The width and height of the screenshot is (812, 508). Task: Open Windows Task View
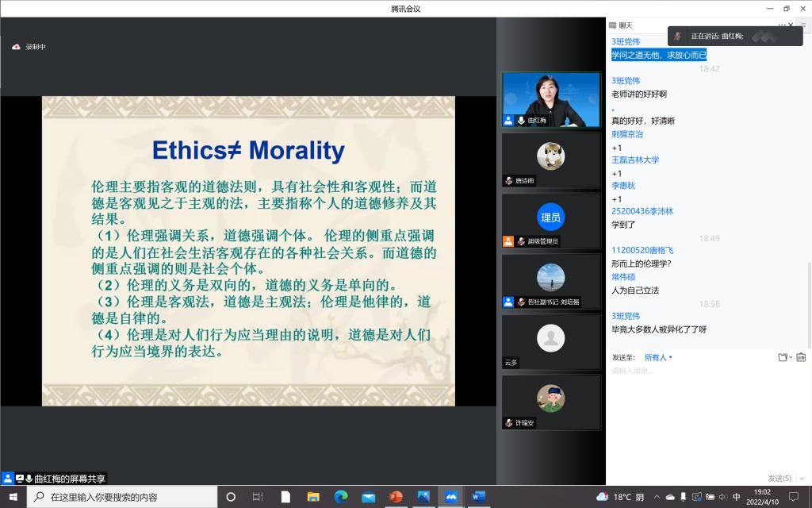(x=258, y=497)
